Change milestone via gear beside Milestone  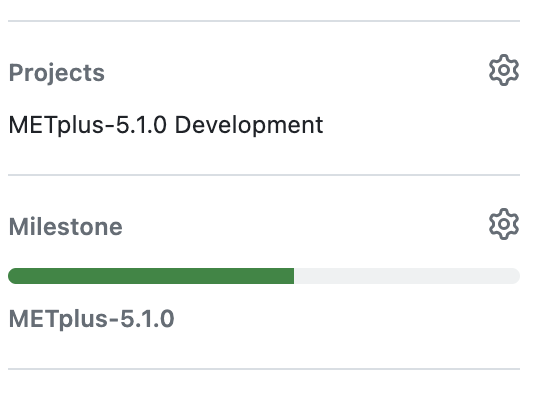pos(504,224)
